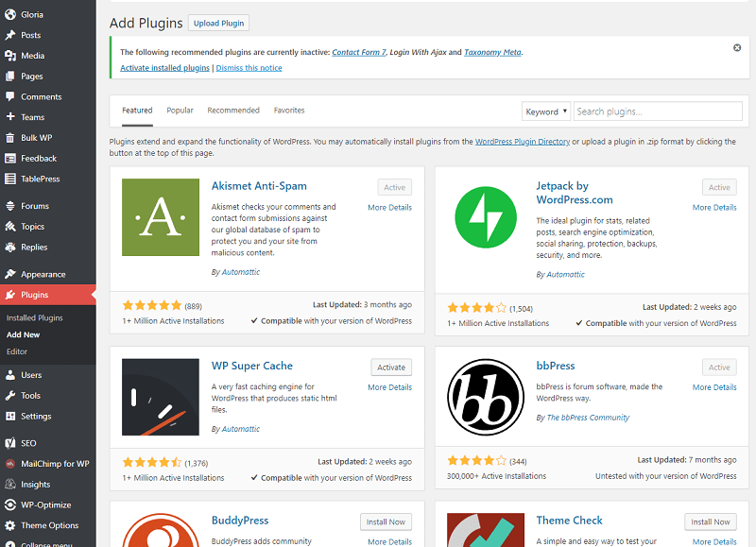Activate the WP Super Cache plugin
The height and width of the screenshot is (547, 756).
coord(391,368)
